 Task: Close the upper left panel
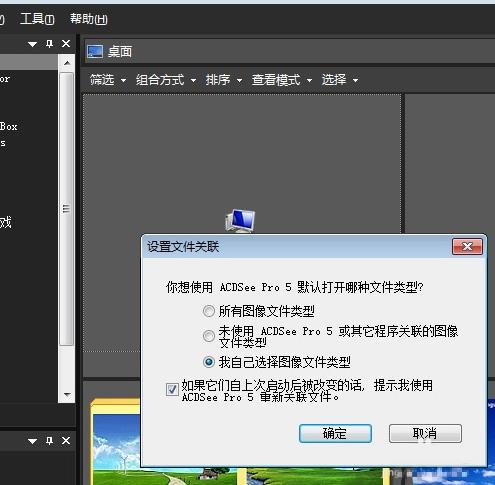tap(66, 44)
